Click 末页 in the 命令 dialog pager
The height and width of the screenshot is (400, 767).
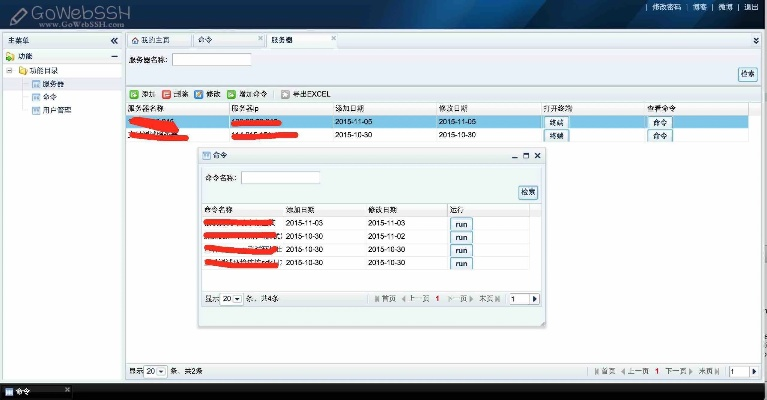(489, 299)
